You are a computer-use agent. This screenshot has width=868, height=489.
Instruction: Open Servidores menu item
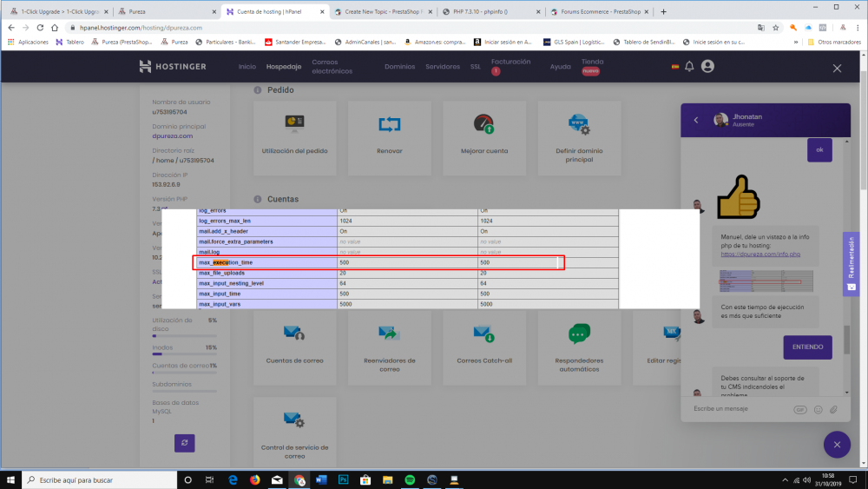click(x=443, y=67)
